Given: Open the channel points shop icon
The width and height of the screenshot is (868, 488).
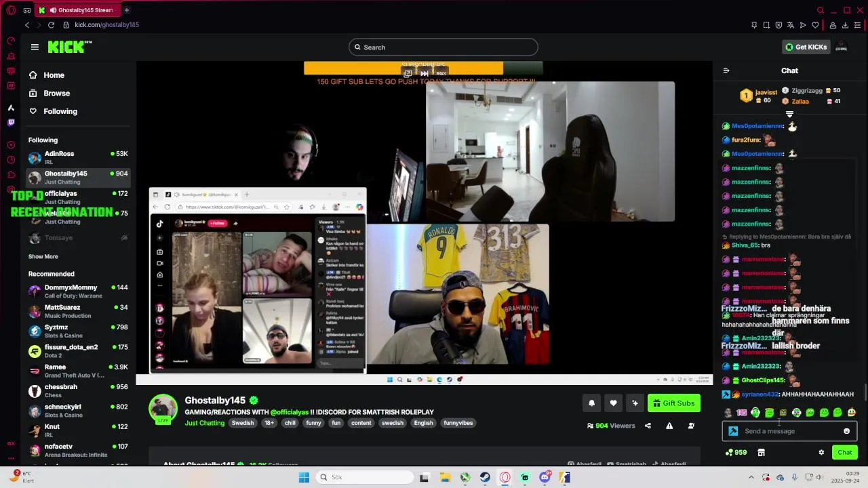Looking at the screenshot, I should click(761, 452).
